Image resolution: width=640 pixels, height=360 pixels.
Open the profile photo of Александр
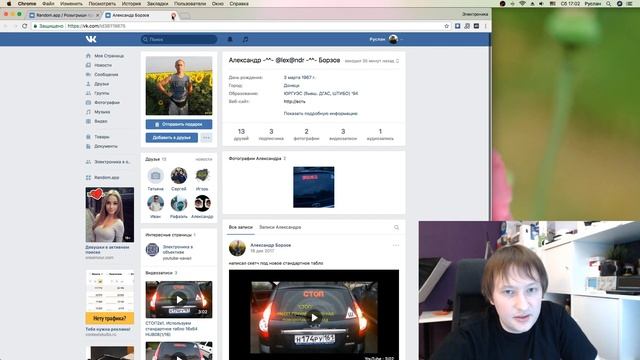pos(179,86)
